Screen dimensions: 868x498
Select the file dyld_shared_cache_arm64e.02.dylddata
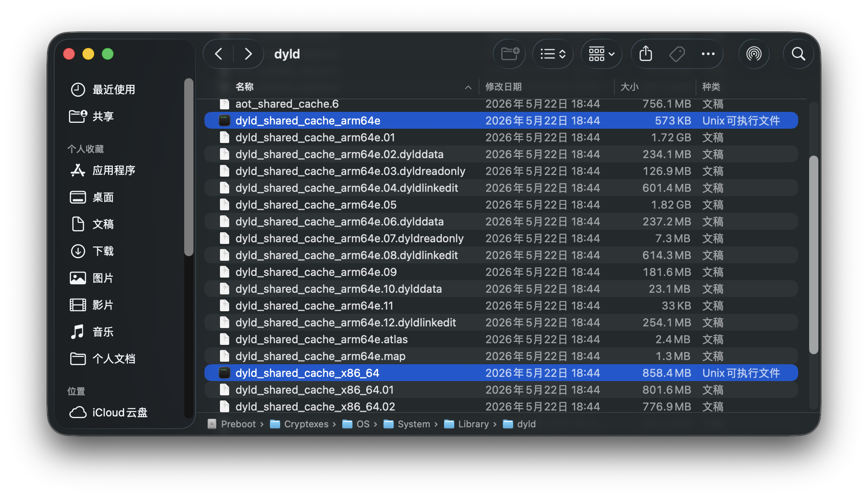pyautogui.click(x=501, y=154)
